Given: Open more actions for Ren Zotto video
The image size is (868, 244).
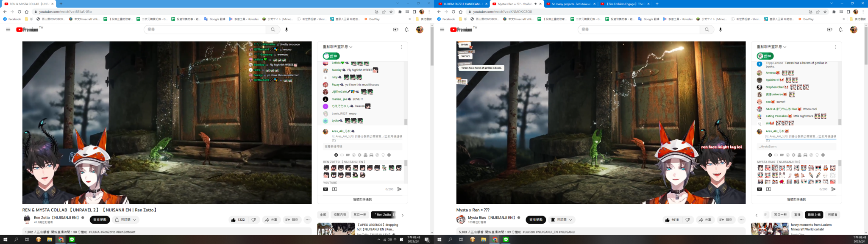Looking at the screenshot, I should click(x=308, y=220).
